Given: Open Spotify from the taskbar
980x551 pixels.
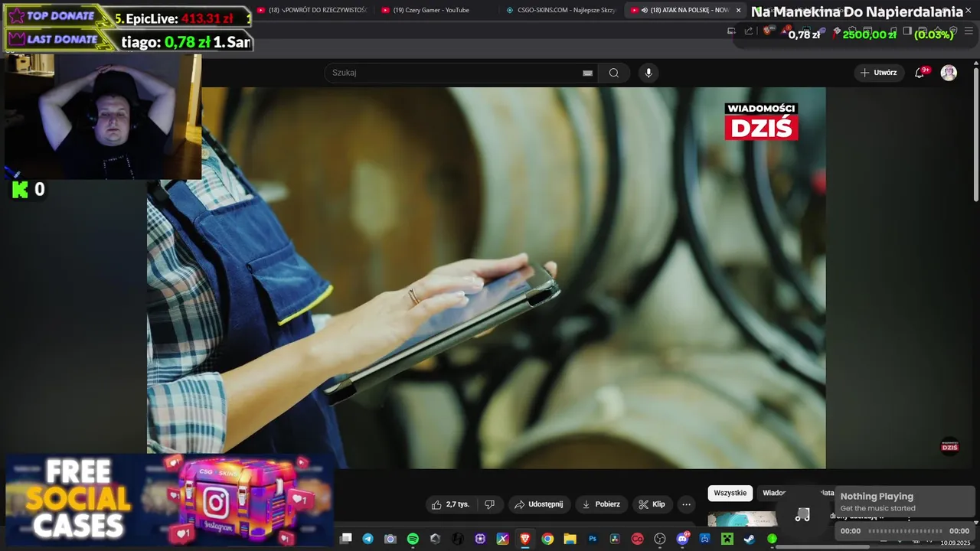Looking at the screenshot, I should coord(413,539).
